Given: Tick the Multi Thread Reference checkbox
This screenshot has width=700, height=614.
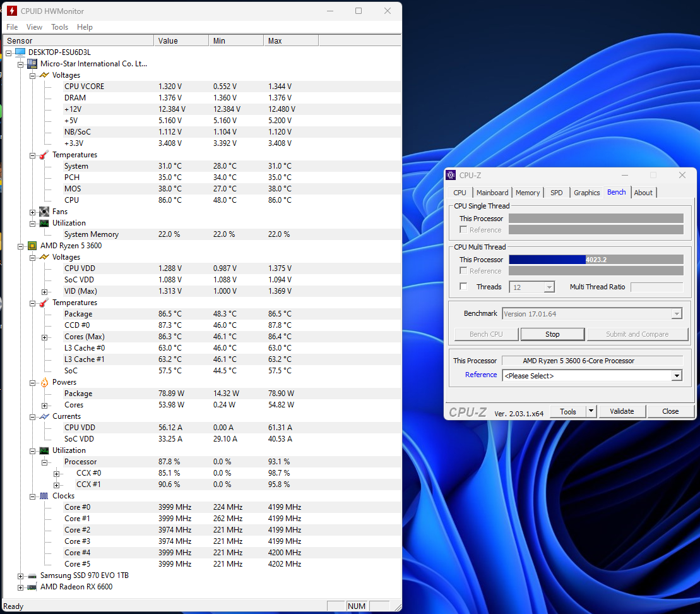Looking at the screenshot, I should click(x=464, y=271).
